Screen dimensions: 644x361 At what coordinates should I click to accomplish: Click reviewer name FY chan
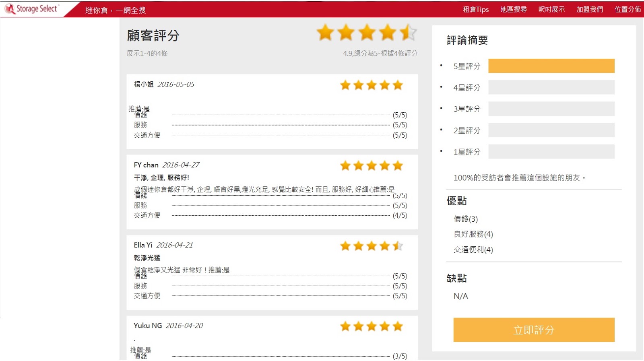click(146, 165)
